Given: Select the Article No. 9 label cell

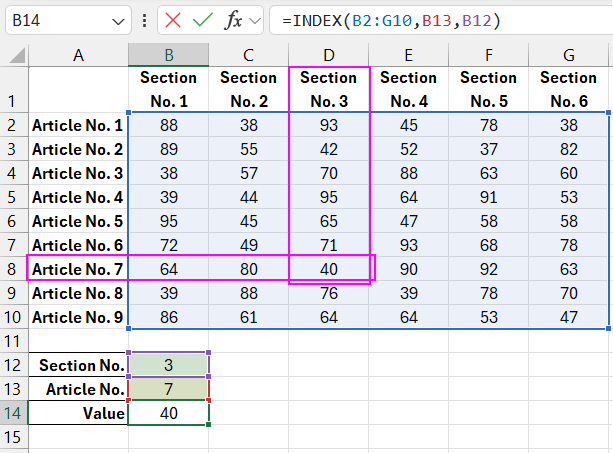Looking at the screenshot, I should (78, 317).
